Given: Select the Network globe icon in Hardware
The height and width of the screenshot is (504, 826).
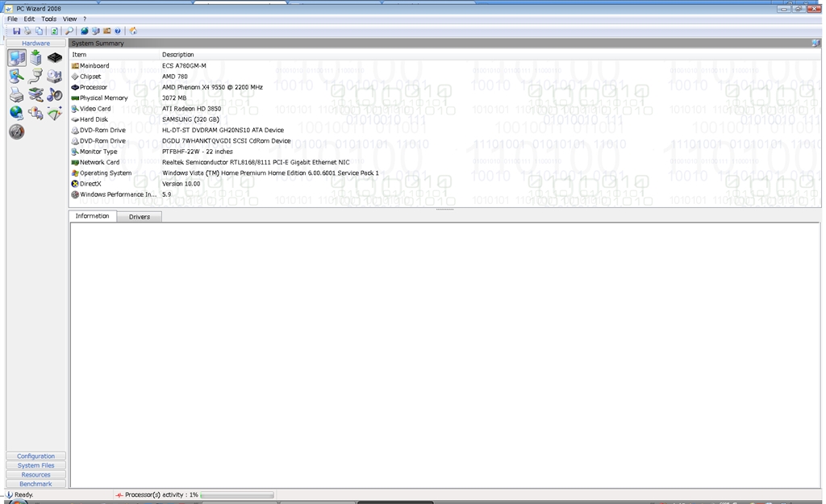Looking at the screenshot, I should click(x=17, y=113).
